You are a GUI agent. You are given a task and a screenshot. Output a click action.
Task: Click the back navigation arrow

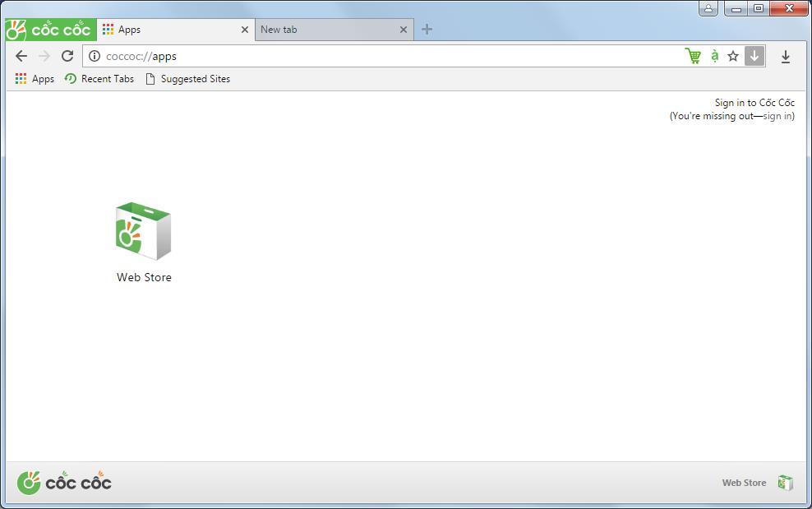[21, 56]
